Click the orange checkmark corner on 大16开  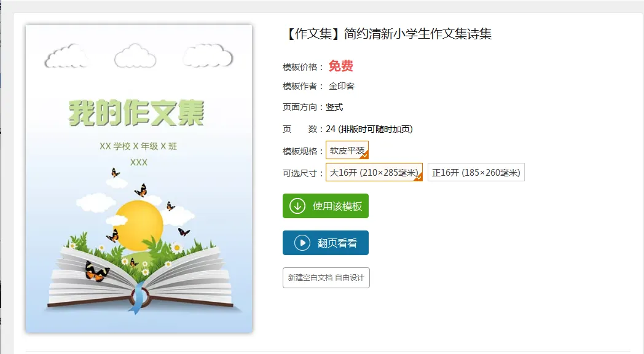click(x=418, y=177)
